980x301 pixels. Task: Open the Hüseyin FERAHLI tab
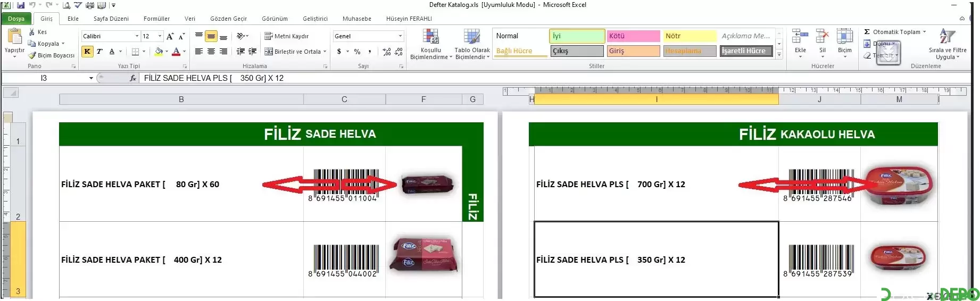409,19
